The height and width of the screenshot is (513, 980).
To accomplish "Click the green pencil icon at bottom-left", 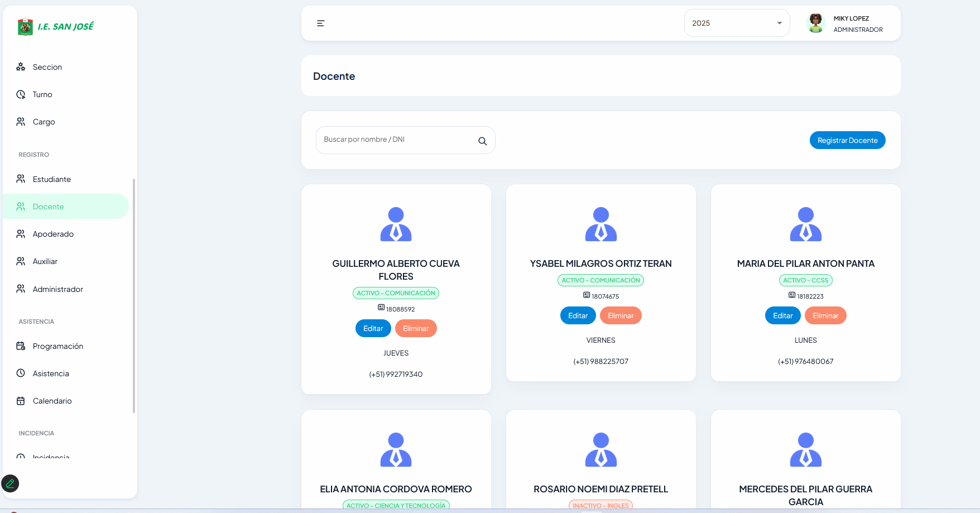I will [x=10, y=483].
